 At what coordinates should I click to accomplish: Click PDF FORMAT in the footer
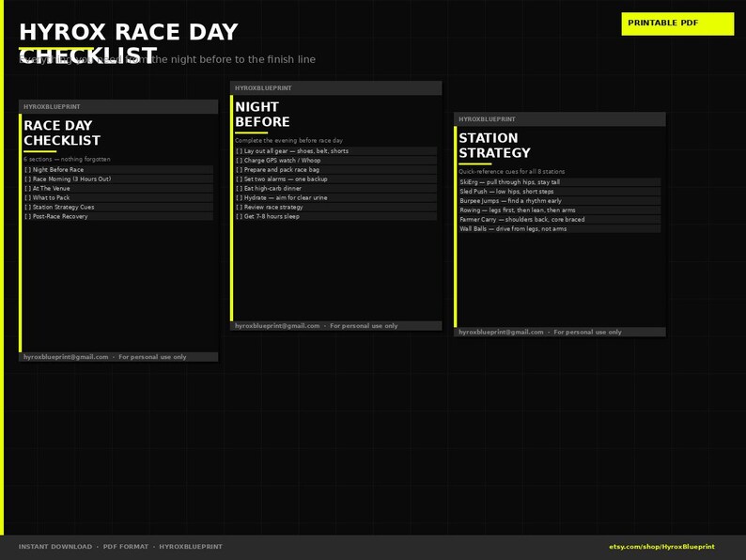pyautogui.click(x=126, y=547)
